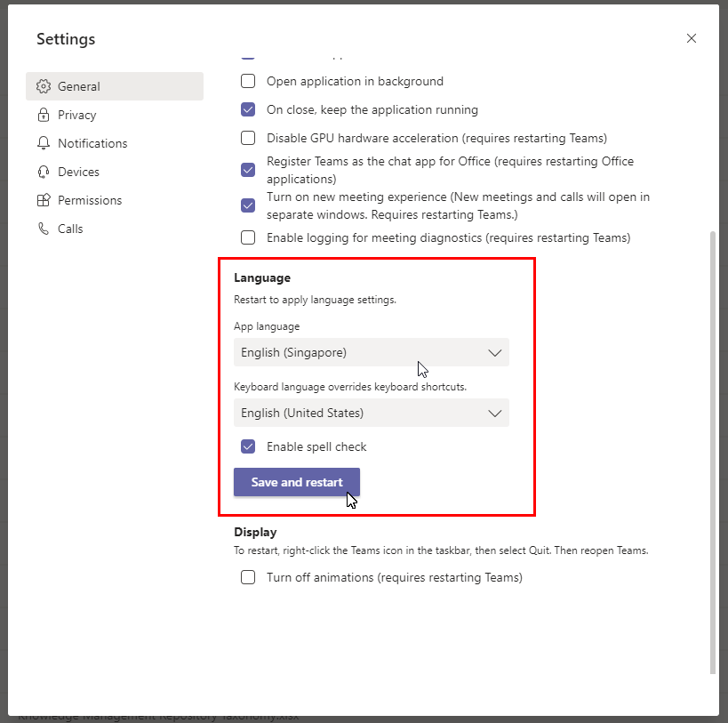Select the Calls settings section
The width and height of the screenshot is (728, 723).
click(114, 229)
